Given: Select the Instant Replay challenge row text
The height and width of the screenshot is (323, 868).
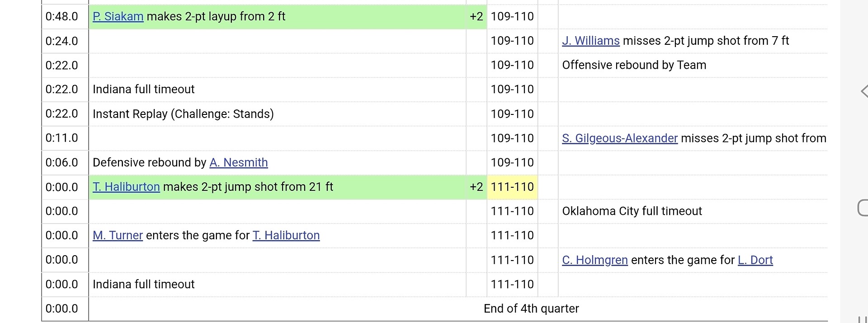Looking at the screenshot, I should 183,114.
